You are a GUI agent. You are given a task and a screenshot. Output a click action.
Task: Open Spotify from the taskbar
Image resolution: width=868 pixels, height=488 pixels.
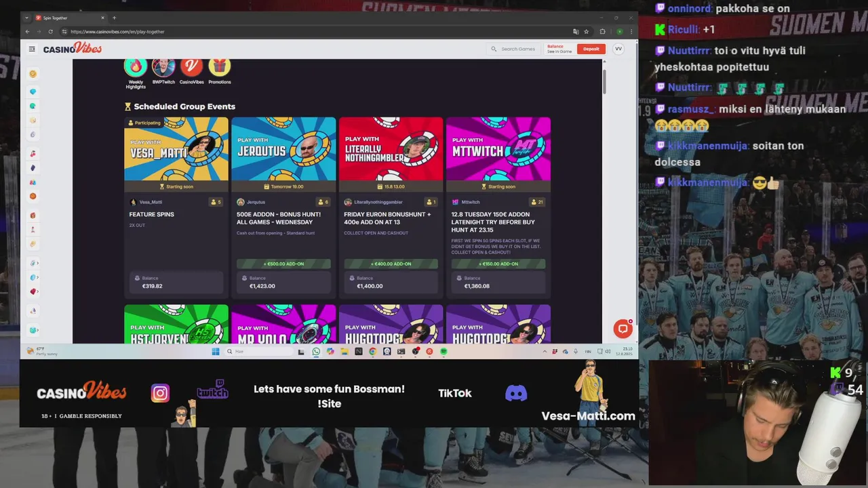(443, 351)
